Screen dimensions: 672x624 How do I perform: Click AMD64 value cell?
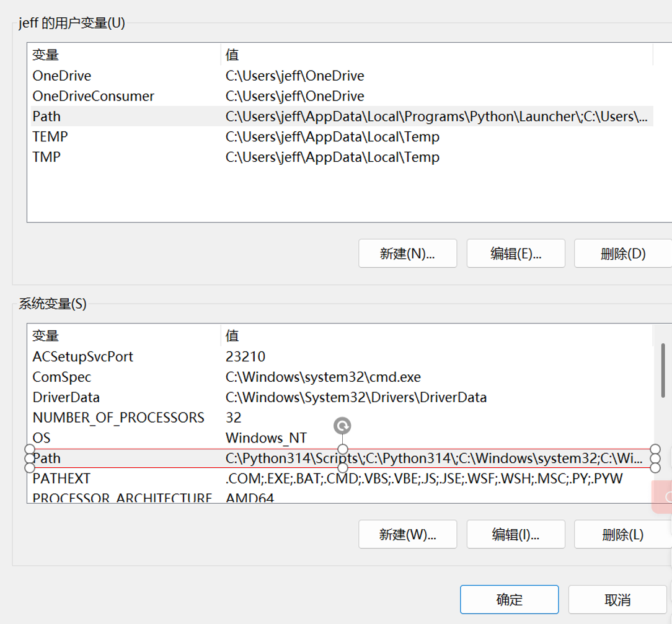[x=250, y=498]
